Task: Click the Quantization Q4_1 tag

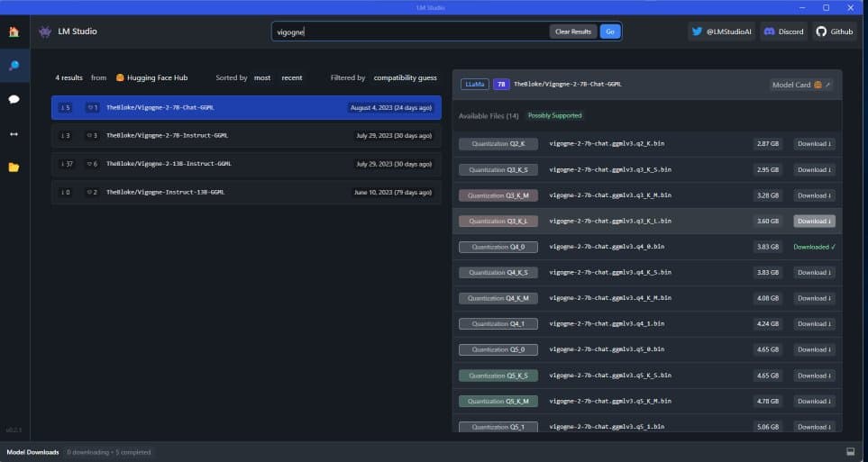Action: coord(498,323)
